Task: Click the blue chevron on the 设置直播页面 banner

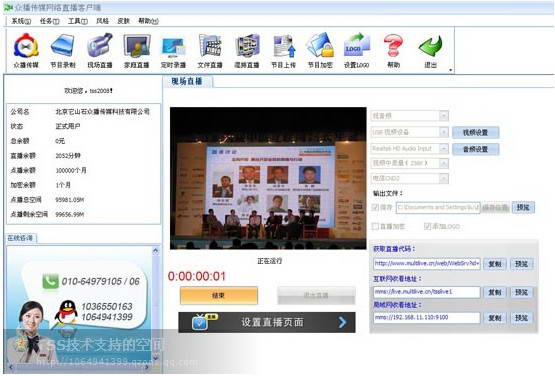Action: [x=342, y=322]
